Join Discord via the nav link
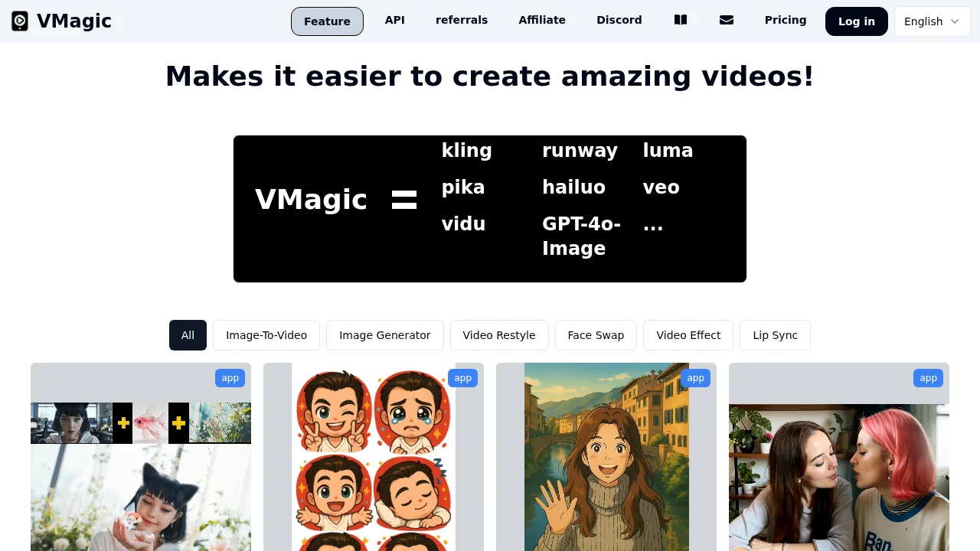 tap(619, 20)
